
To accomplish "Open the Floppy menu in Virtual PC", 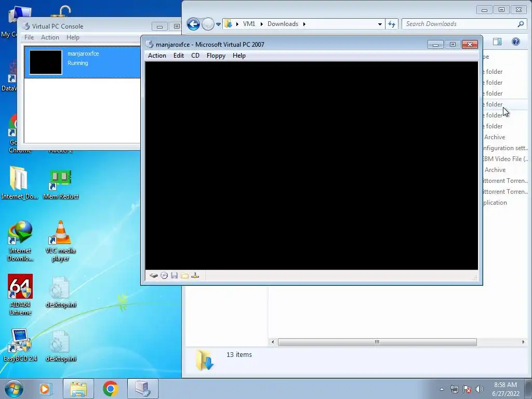I will click(216, 56).
